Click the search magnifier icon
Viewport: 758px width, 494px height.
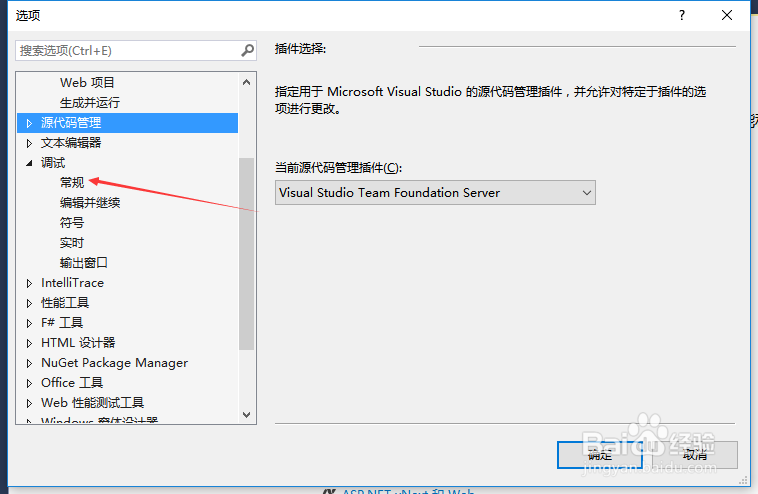tap(247, 50)
